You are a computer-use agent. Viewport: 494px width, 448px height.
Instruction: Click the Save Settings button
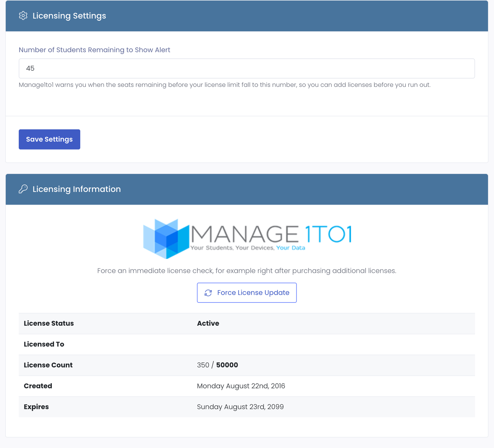coord(49,139)
